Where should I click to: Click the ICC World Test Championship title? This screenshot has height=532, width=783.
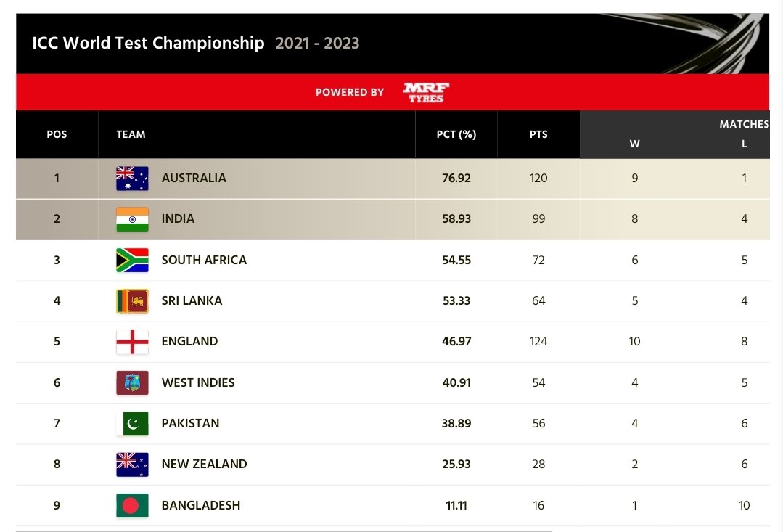(148, 43)
